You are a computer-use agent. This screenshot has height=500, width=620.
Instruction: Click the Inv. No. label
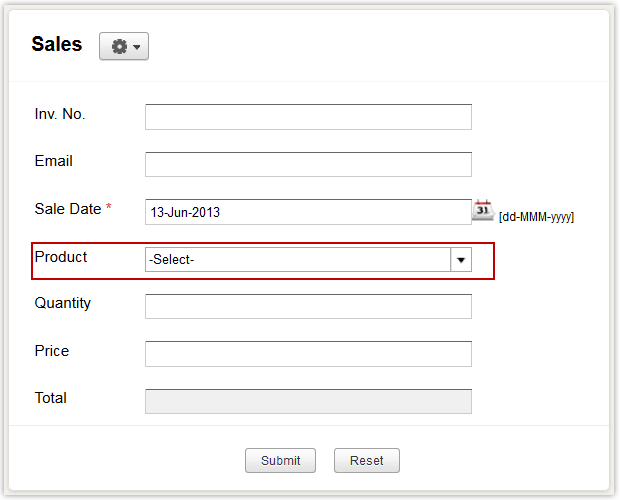60,114
